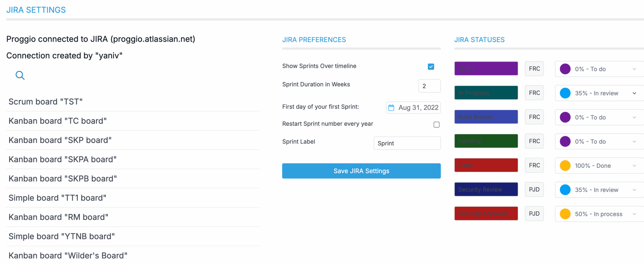
Task: Open the 50% - In process dropdown
Action: click(x=599, y=214)
